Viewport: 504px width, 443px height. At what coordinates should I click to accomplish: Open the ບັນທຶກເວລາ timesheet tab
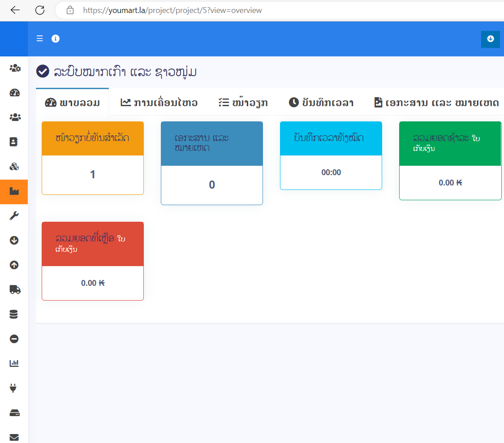321,103
